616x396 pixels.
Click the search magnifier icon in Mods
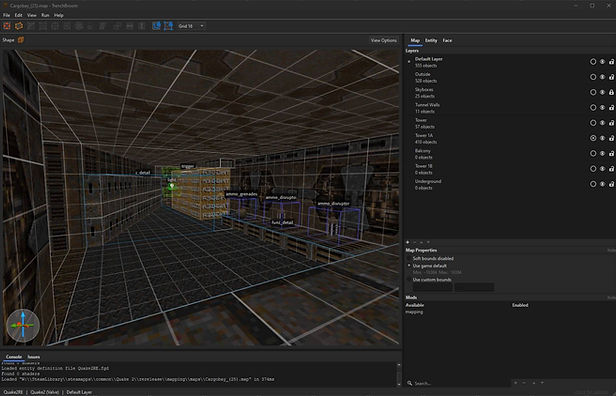point(409,383)
